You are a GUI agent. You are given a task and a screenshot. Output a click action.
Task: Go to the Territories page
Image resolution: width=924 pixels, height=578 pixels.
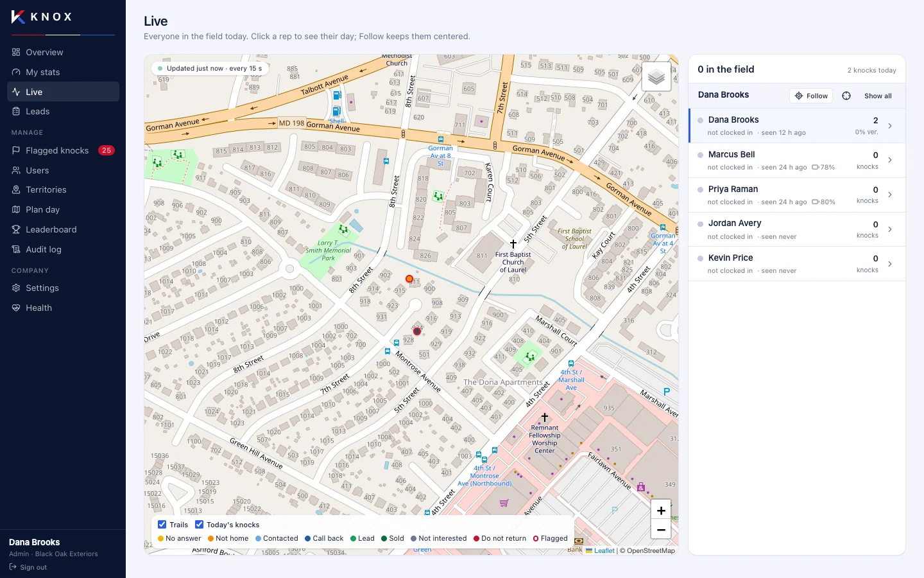click(x=63, y=189)
